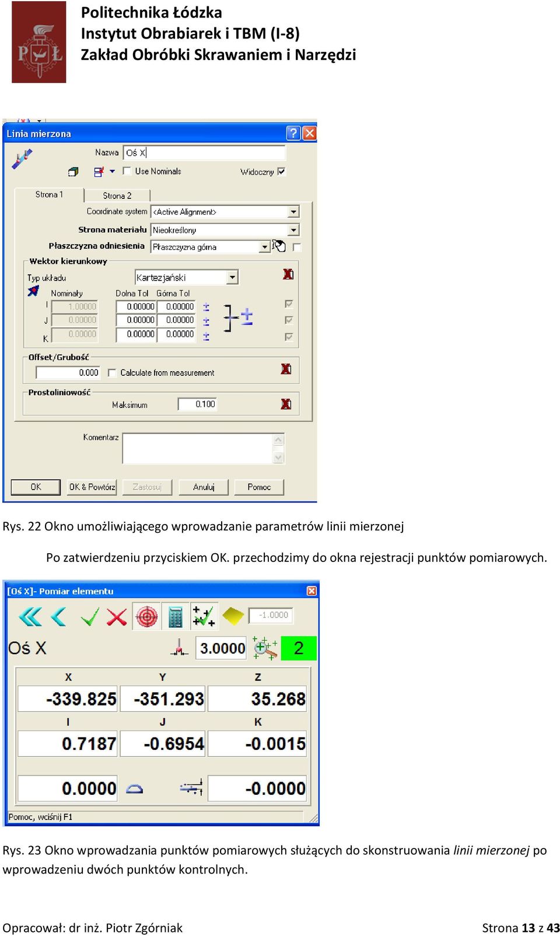Click the straightness icon beside -0.0000
The height and width of the screenshot is (936, 560).
point(191,788)
